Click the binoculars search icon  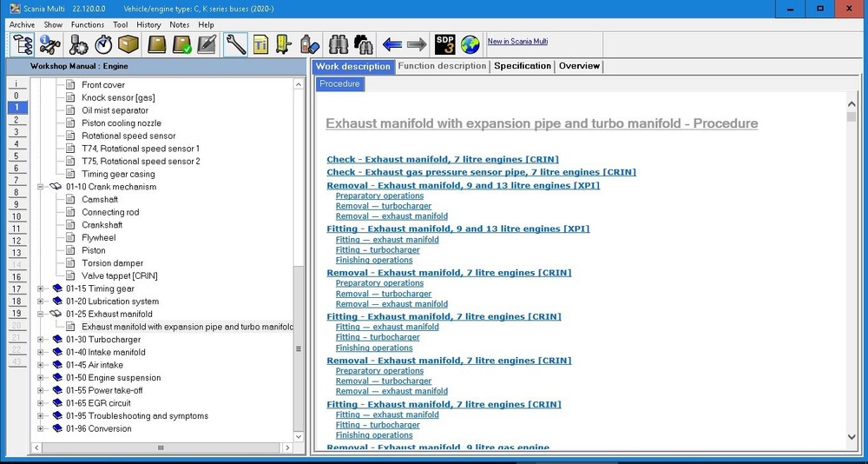[x=339, y=44]
